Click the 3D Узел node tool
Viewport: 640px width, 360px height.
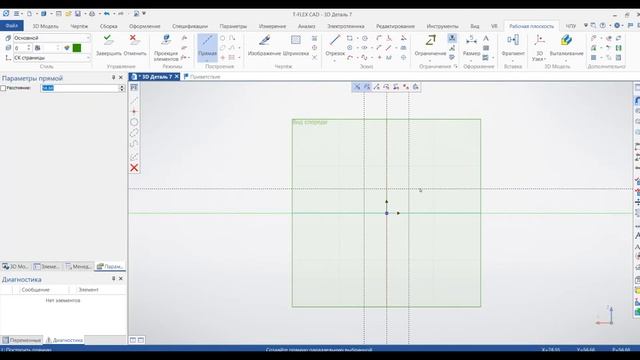point(539,47)
